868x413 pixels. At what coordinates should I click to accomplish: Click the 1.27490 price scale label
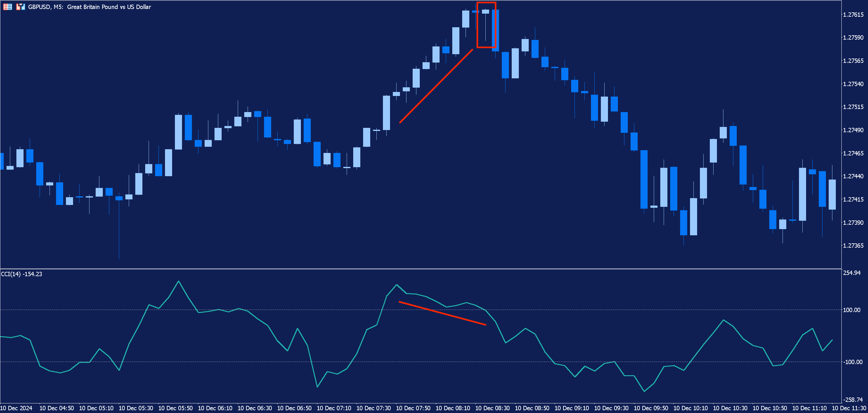pyautogui.click(x=853, y=130)
